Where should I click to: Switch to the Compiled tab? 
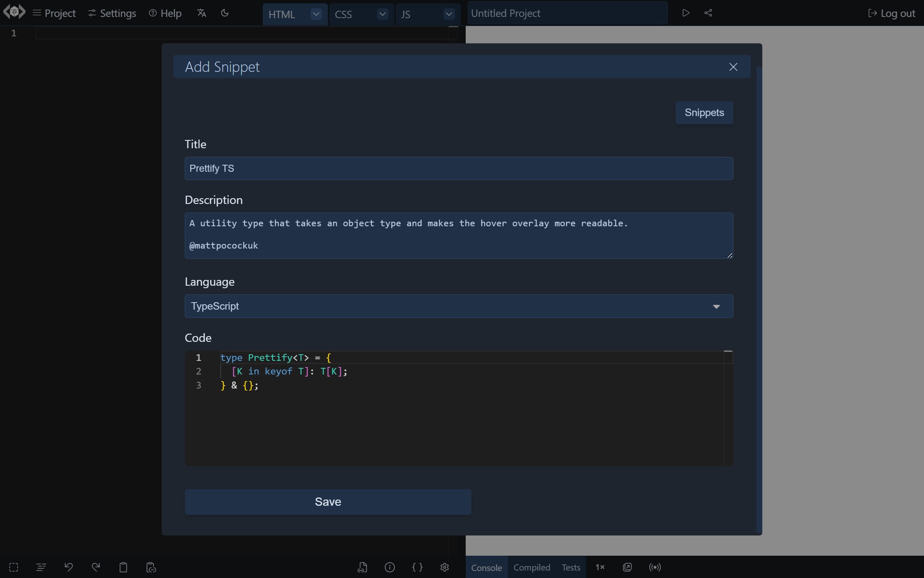pos(532,567)
